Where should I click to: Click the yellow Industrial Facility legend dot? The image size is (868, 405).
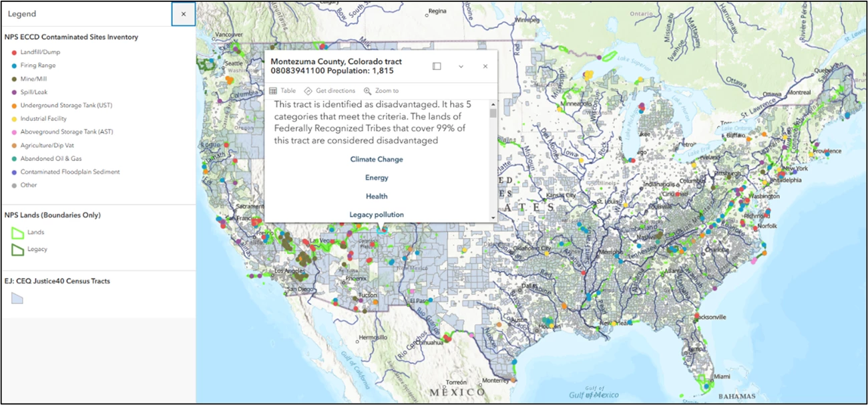tap(14, 119)
